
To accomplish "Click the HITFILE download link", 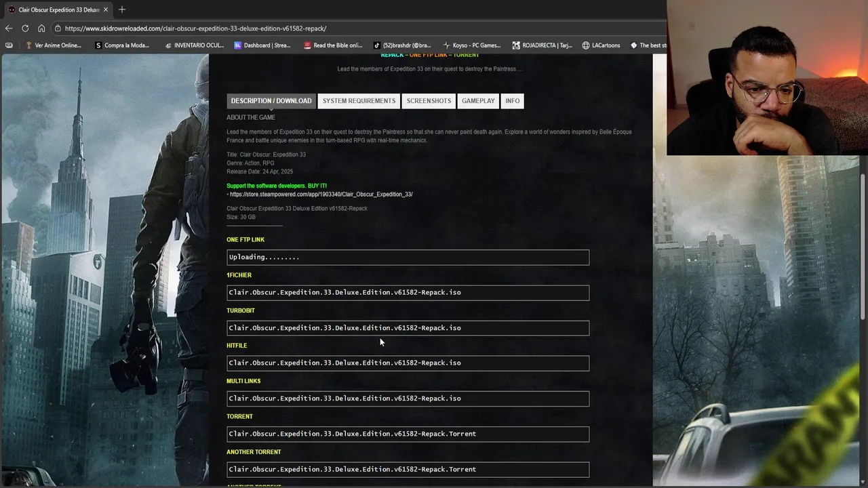I will tap(408, 363).
